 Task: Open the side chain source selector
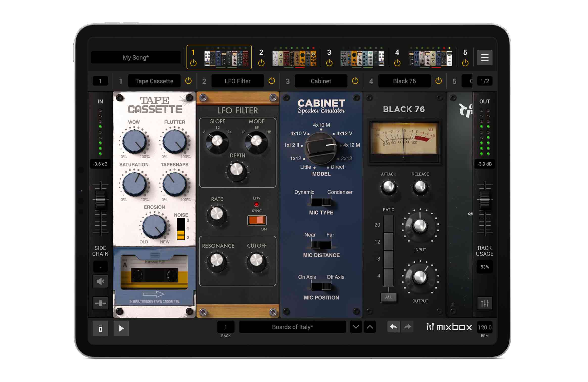click(100, 267)
